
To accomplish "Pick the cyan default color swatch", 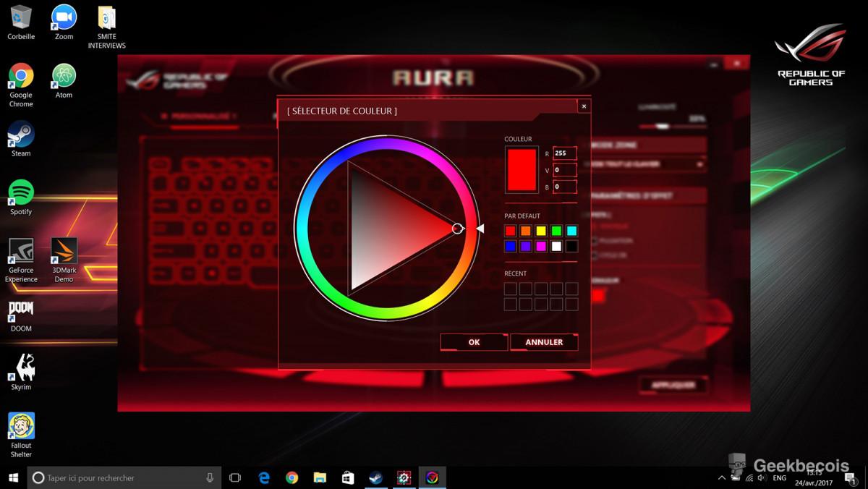I will (x=571, y=231).
